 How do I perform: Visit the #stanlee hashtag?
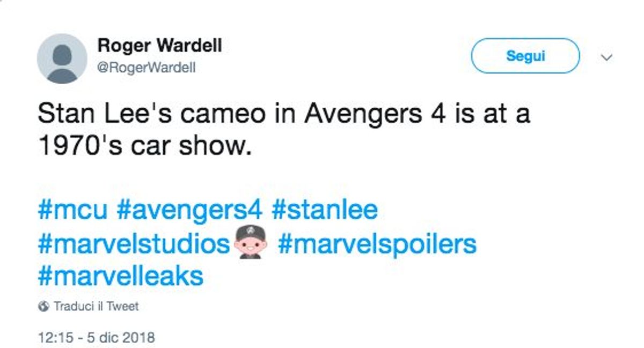pyautogui.click(x=325, y=210)
